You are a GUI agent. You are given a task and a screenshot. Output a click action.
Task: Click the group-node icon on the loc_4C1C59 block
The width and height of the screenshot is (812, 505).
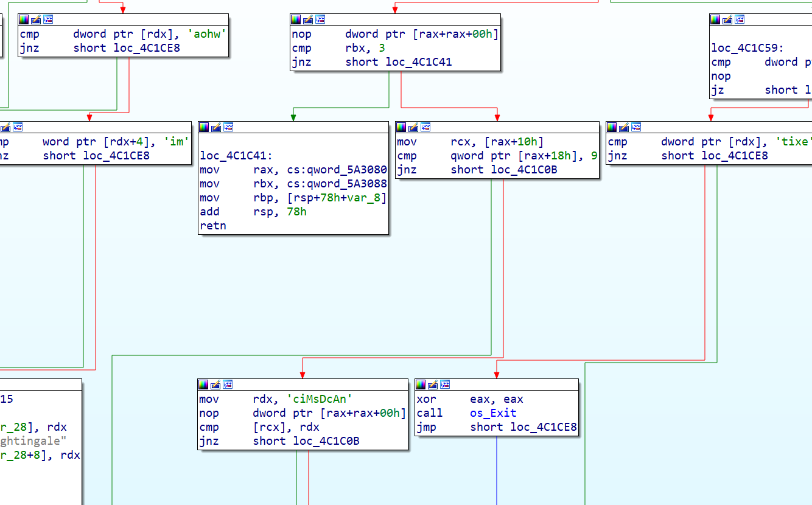(739, 19)
